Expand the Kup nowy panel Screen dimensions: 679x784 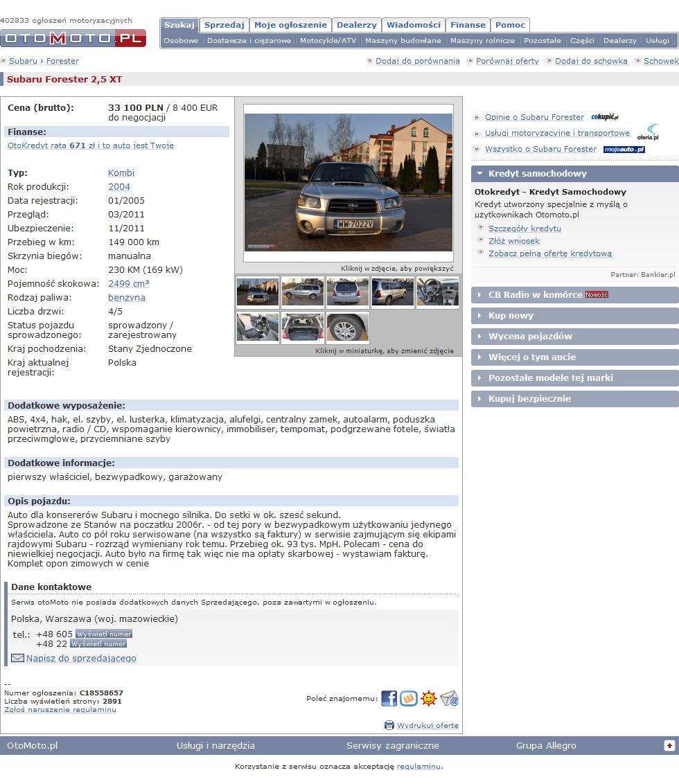(575, 316)
